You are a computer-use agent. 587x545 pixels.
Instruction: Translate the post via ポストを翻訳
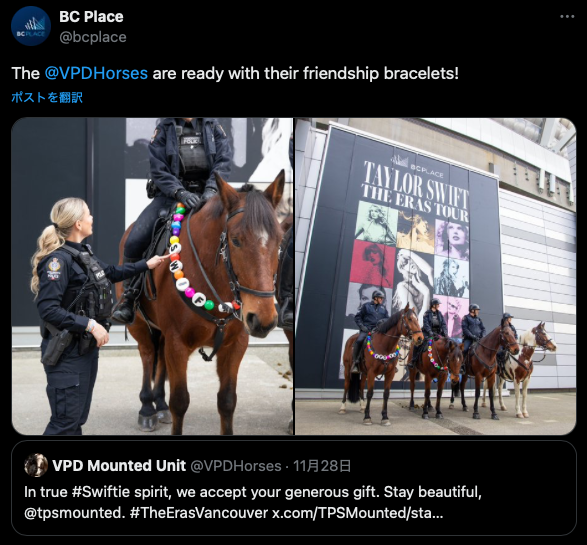(47, 97)
